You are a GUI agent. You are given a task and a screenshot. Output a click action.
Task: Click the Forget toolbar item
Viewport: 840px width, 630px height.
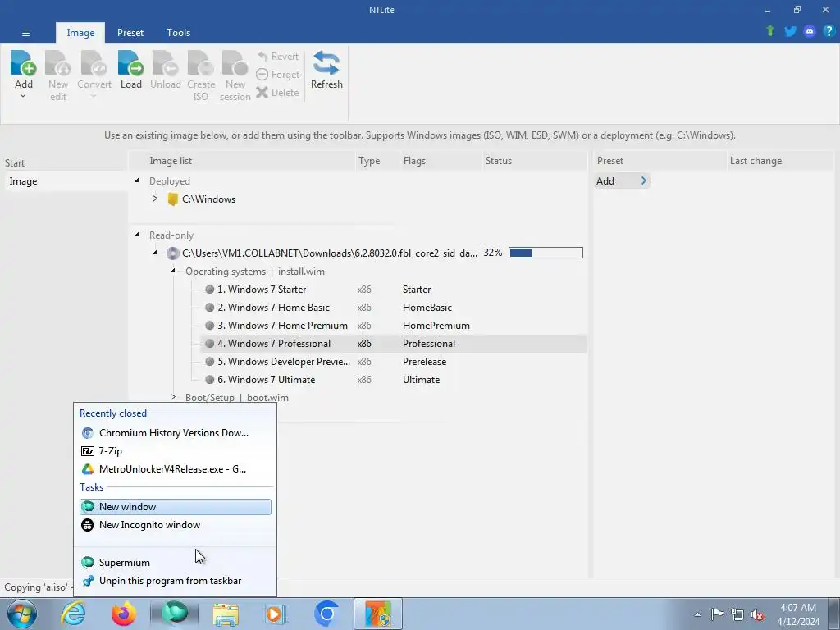click(x=277, y=75)
